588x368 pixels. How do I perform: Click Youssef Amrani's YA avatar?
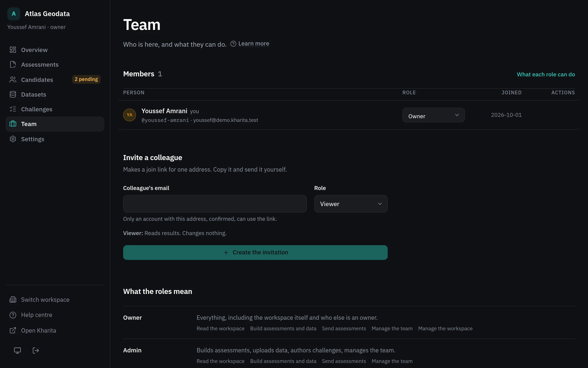tap(130, 115)
